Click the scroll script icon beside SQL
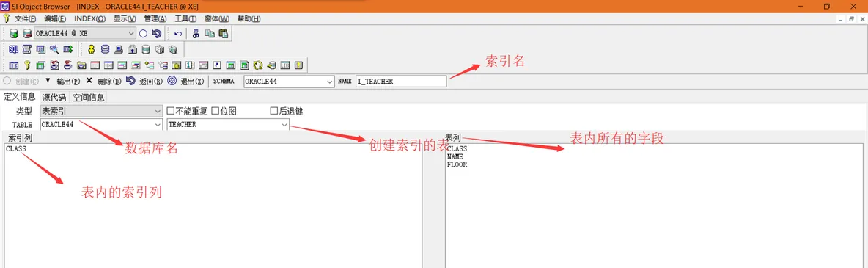The image size is (868, 268). pos(27,49)
